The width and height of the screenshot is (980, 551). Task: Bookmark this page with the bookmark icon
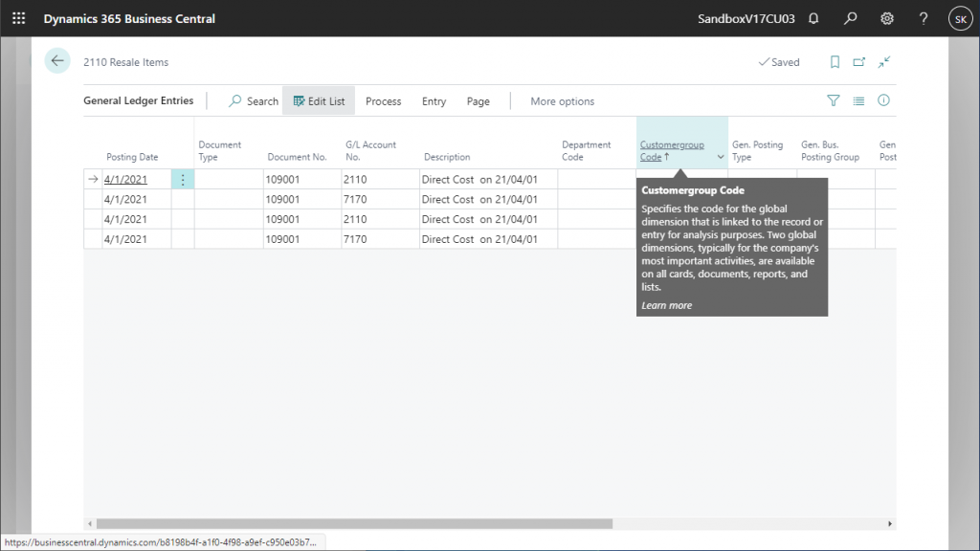(835, 62)
